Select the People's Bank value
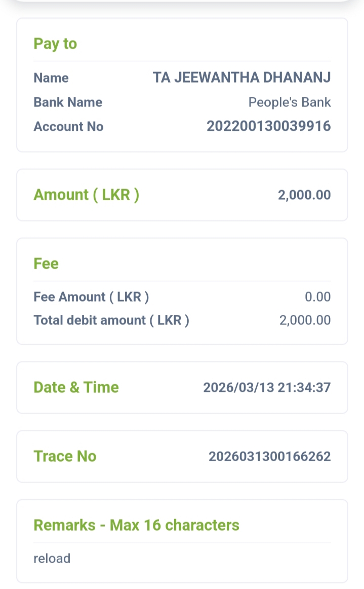Viewport: 364px width, 589px height. click(x=289, y=102)
